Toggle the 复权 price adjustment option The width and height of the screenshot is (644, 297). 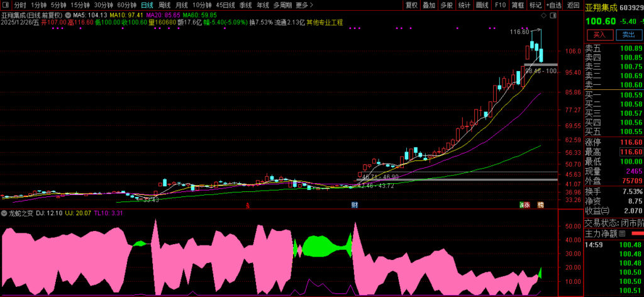click(x=411, y=5)
